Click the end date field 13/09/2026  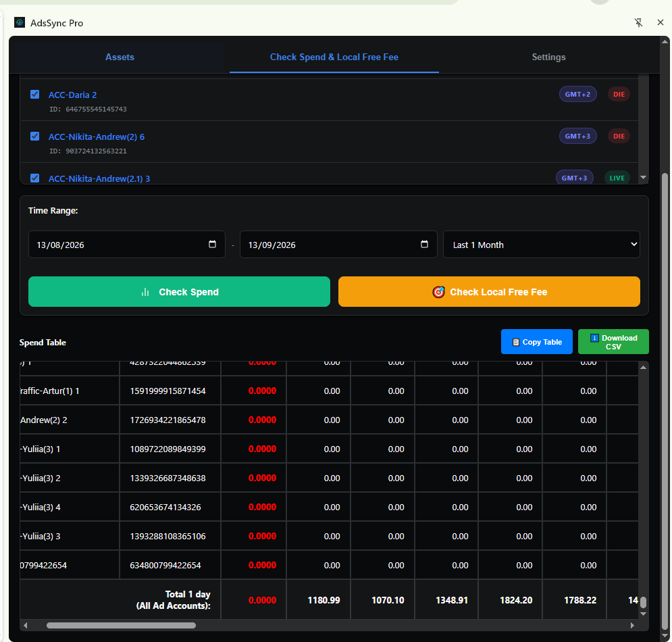click(x=338, y=245)
